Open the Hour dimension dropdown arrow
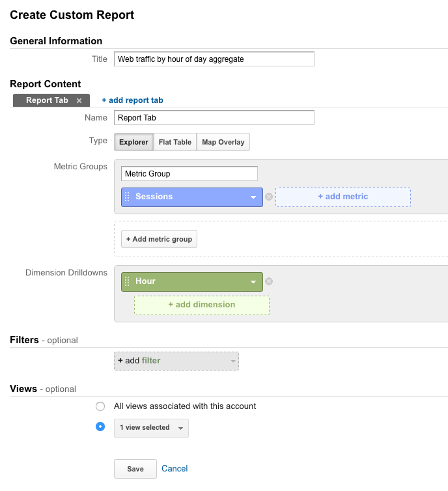The image size is (448, 491). point(253,282)
